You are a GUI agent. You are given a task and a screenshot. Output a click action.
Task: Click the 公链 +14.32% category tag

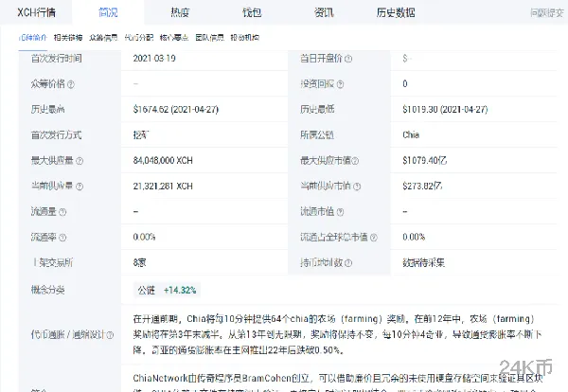(x=167, y=290)
